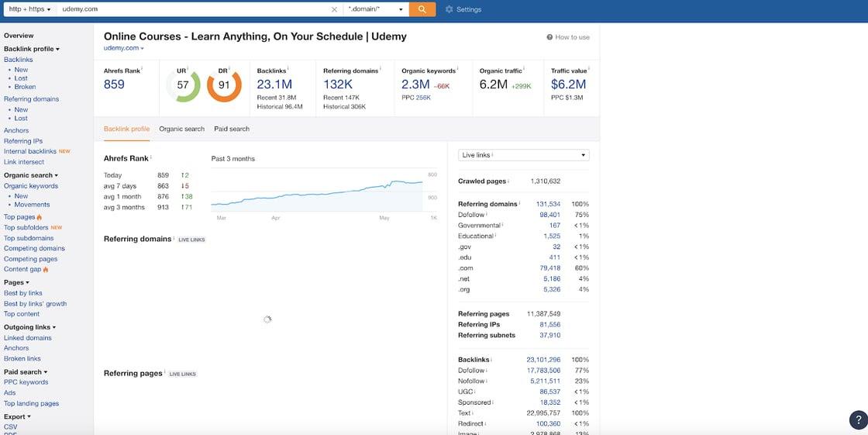Open Internal backlinks NEW in sidebar

[x=37, y=151]
